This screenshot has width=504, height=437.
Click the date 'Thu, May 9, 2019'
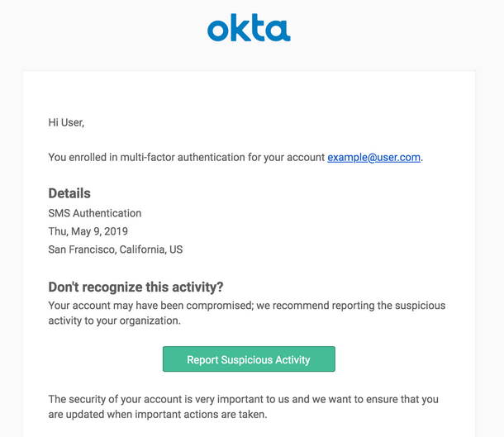tap(88, 231)
